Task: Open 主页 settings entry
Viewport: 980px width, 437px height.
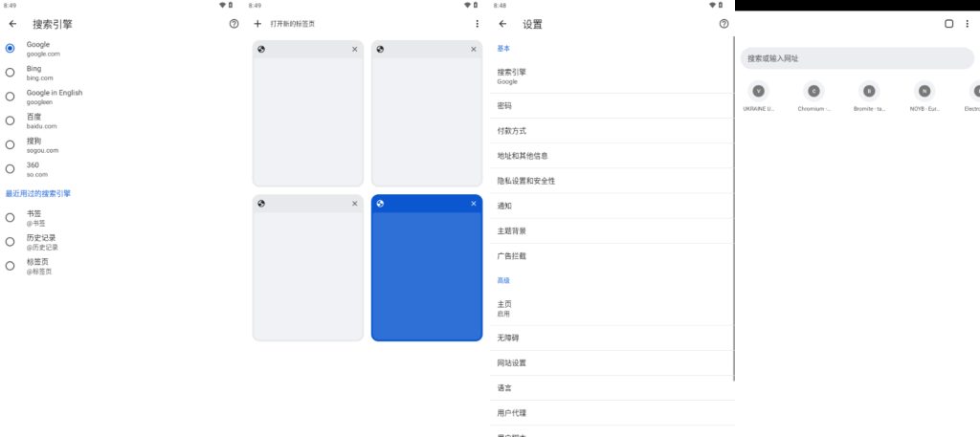Action: [612, 309]
